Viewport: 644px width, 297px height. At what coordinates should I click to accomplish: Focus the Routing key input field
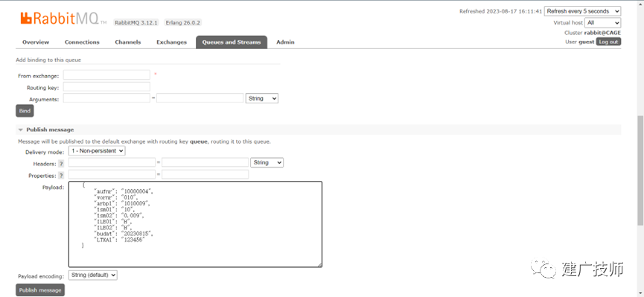[106, 86]
